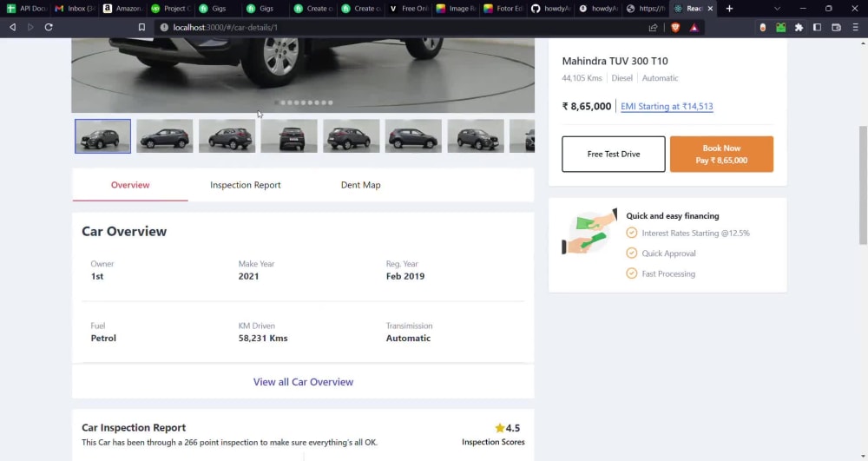Select the Overview tab
The width and height of the screenshot is (868, 461).
tap(130, 185)
